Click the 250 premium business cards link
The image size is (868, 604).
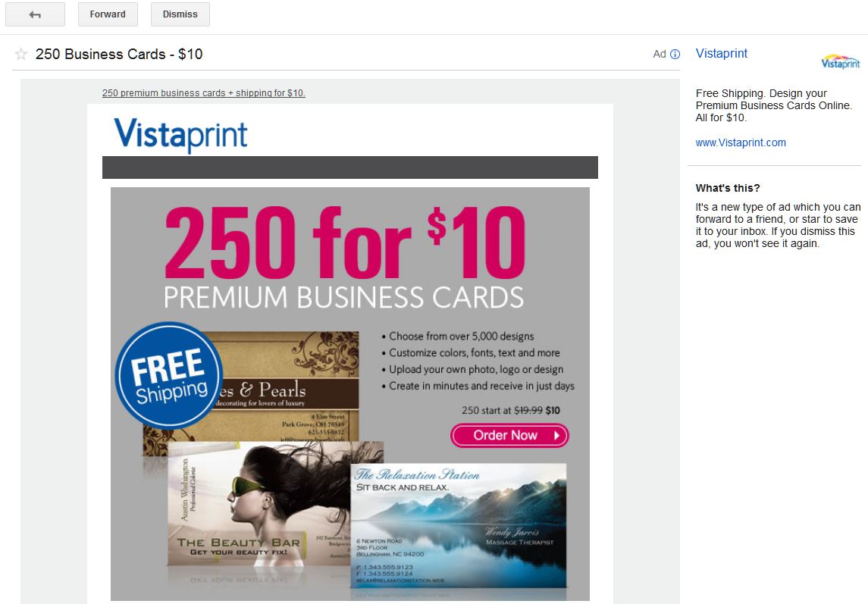[203, 93]
